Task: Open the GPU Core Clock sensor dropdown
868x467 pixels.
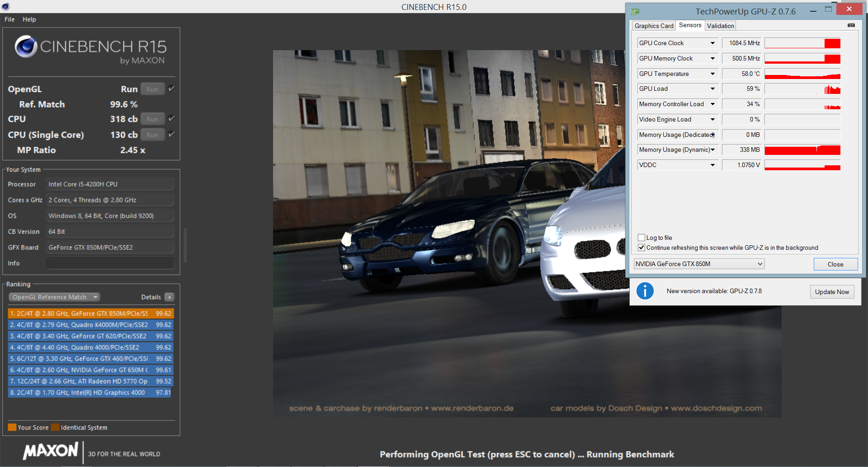Action: (712, 43)
